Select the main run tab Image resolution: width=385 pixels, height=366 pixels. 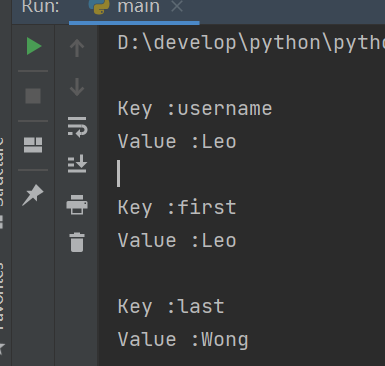pos(126,7)
